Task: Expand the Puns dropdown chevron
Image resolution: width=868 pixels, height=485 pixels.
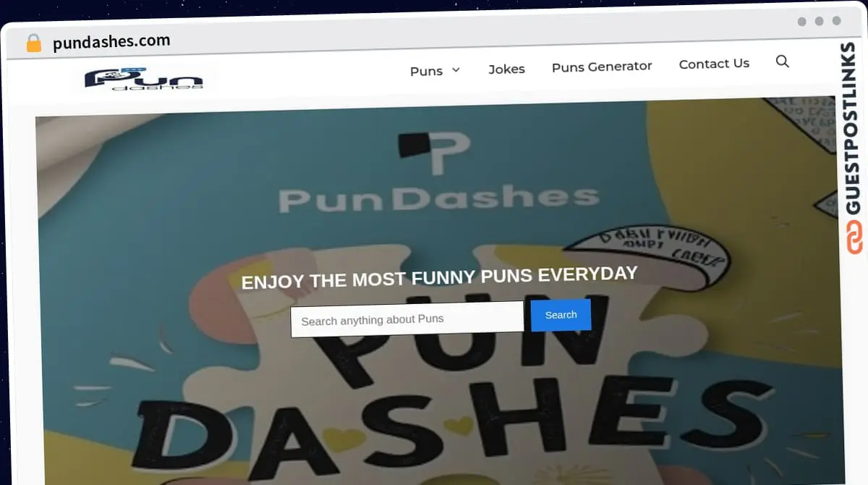Action: pyautogui.click(x=456, y=70)
